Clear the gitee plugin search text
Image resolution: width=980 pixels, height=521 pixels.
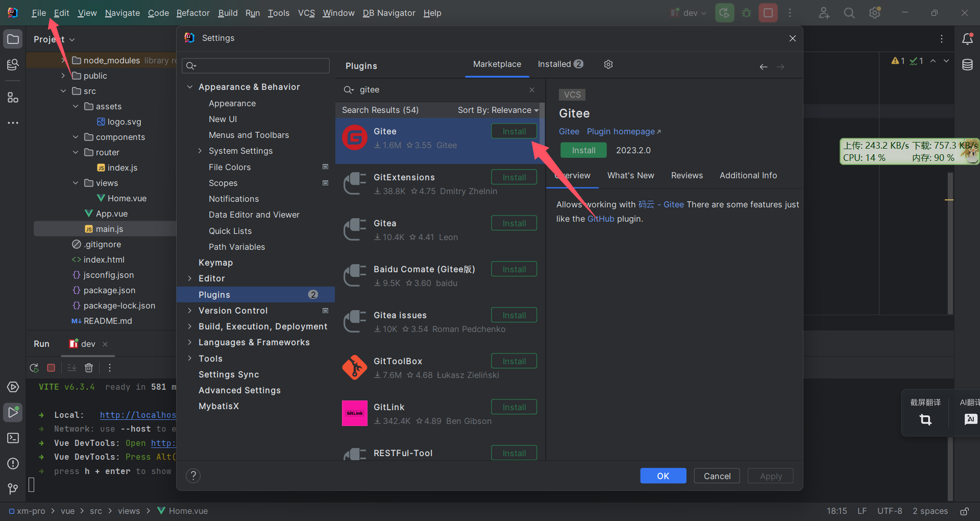532,90
